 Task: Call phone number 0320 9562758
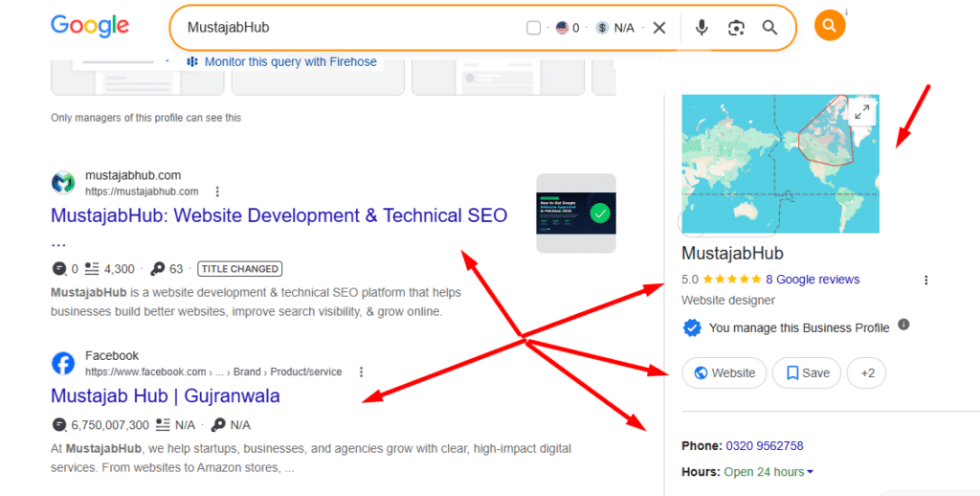click(765, 446)
